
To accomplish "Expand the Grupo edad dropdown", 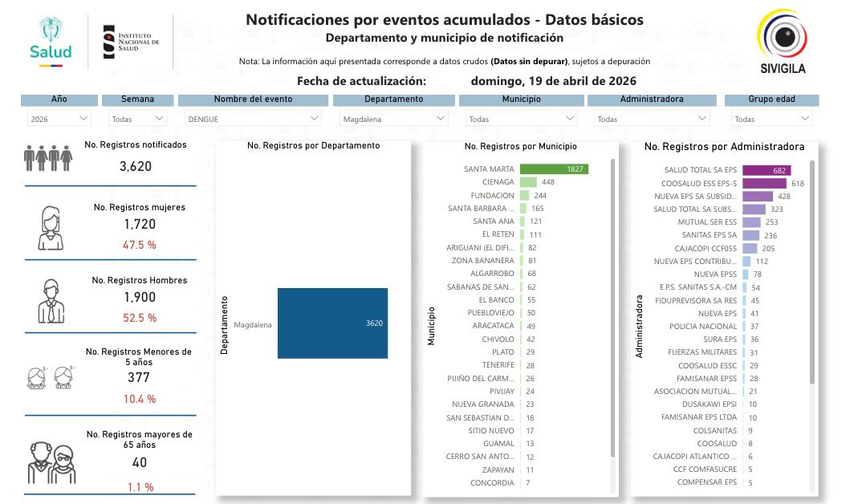I will pyautogui.click(x=771, y=119).
